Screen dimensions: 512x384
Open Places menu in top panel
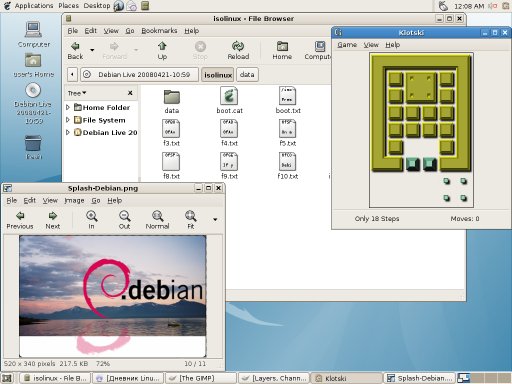coord(69,6)
